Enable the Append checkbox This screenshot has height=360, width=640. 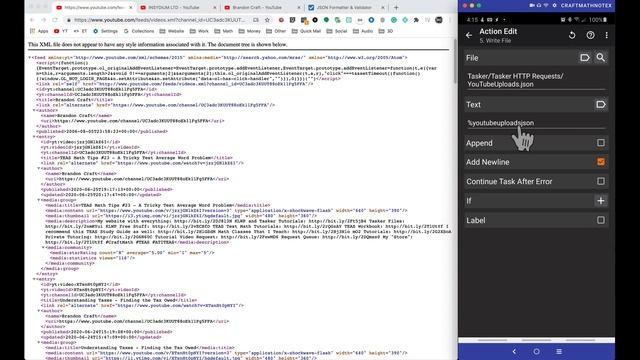pyautogui.click(x=600, y=143)
